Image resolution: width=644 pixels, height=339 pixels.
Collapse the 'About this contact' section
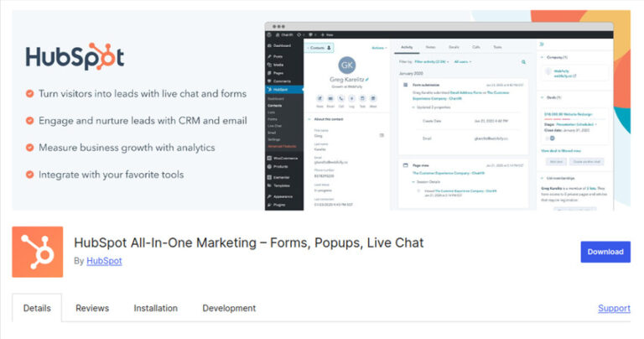click(309, 119)
